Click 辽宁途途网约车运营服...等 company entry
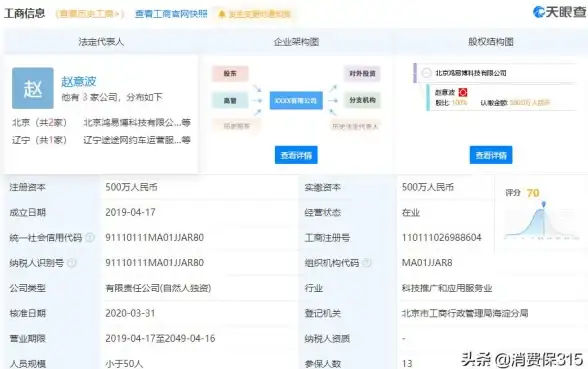 [137, 140]
